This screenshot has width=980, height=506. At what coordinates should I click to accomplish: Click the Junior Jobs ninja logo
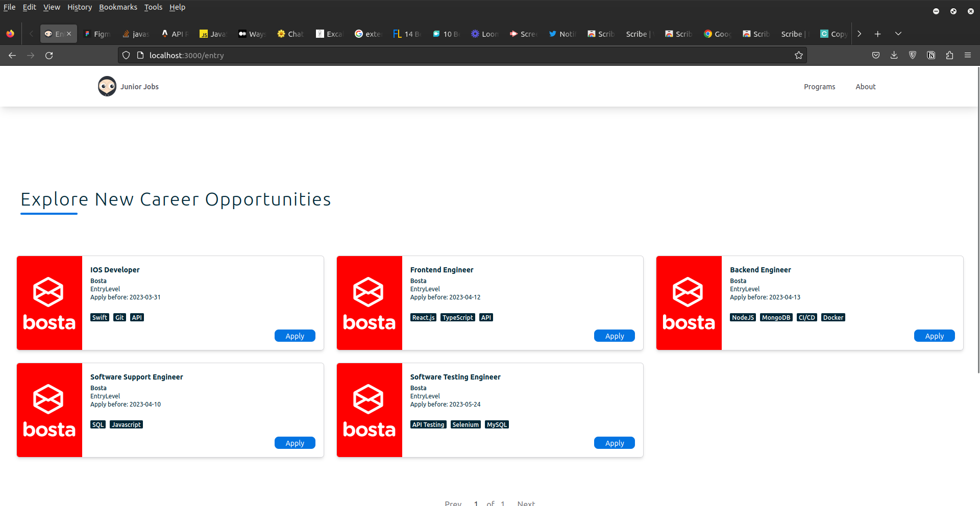[107, 86]
